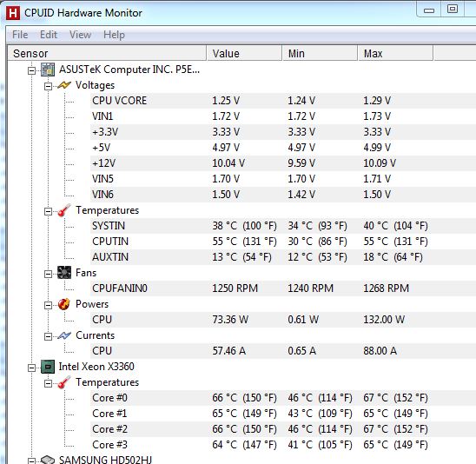Select the AUXTIN temperature row
The image size is (476, 464).
click(x=283, y=257)
